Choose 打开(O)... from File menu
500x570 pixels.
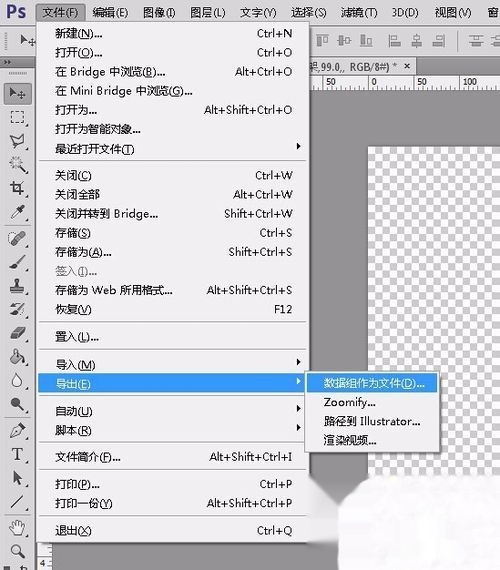click(173, 53)
